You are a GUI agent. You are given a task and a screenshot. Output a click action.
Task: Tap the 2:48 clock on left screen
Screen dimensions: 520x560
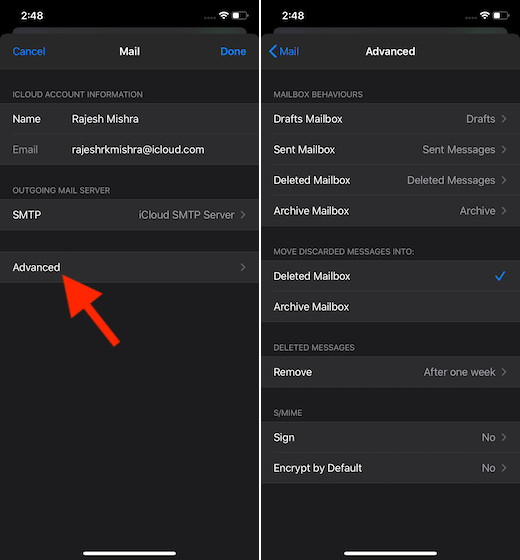tap(32, 16)
